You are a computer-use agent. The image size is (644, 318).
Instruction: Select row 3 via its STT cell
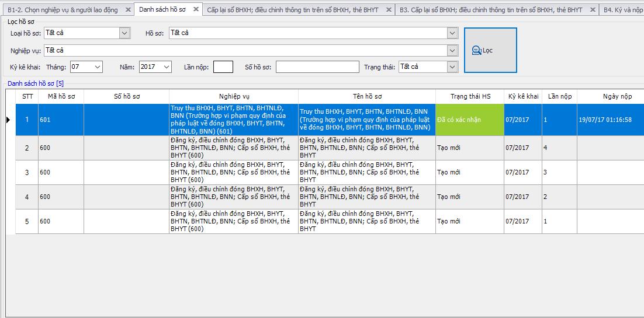(x=27, y=172)
